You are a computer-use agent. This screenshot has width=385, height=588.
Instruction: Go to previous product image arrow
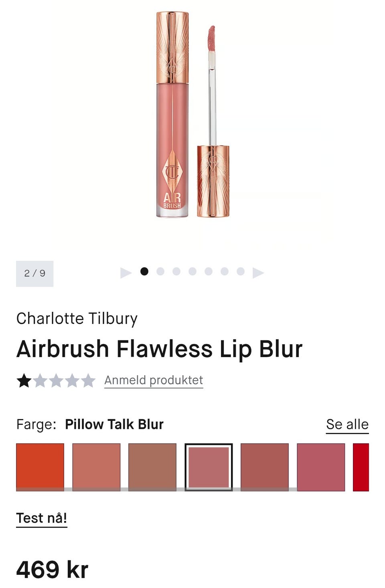click(x=126, y=273)
